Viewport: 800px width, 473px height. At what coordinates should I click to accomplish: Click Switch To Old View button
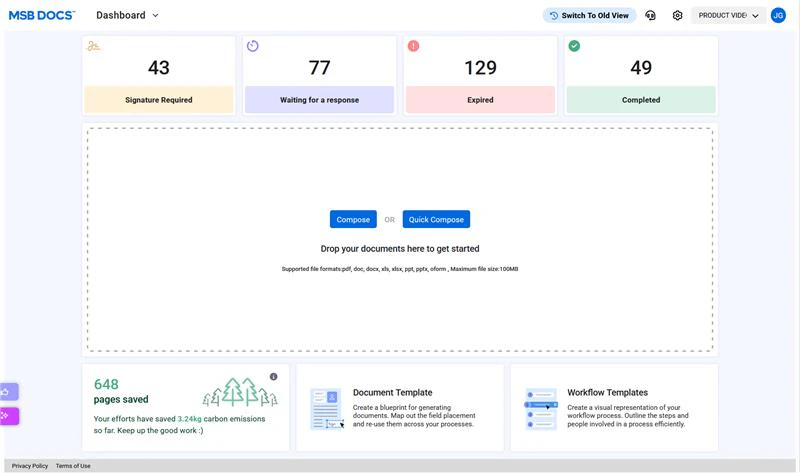[x=589, y=15]
